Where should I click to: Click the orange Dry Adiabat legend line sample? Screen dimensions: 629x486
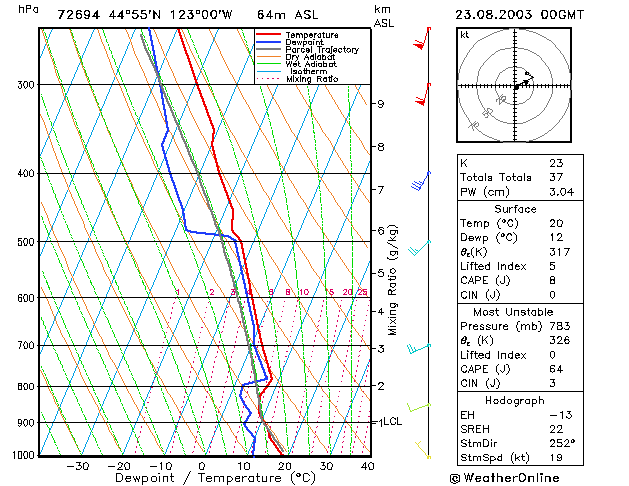(x=268, y=57)
